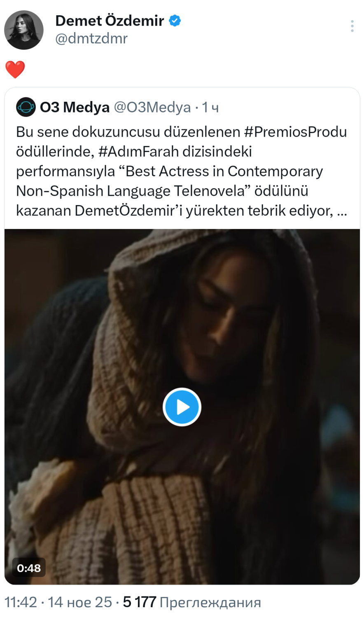
Task: Play the video with the blue play button
Action: coord(182,407)
